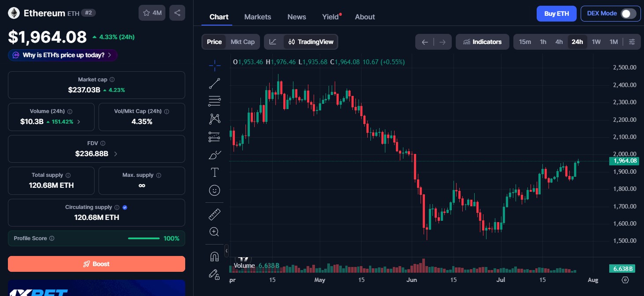Collapse the drawing toolbar arrow
Screen dimensions: 644x296
coord(227,251)
